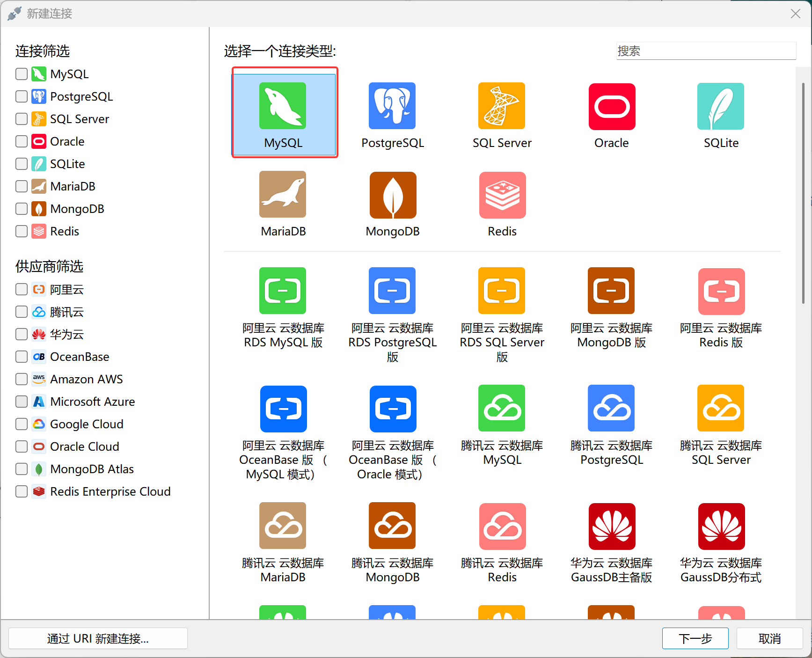Check the Oracle connection filter
Image resolution: width=812 pixels, height=658 pixels.
[22, 141]
